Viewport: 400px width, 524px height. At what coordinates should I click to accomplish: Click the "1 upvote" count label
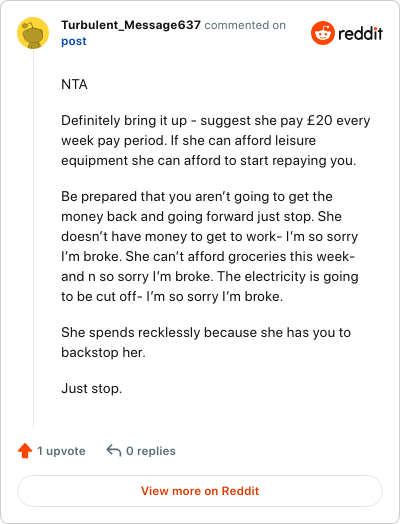pos(61,451)
